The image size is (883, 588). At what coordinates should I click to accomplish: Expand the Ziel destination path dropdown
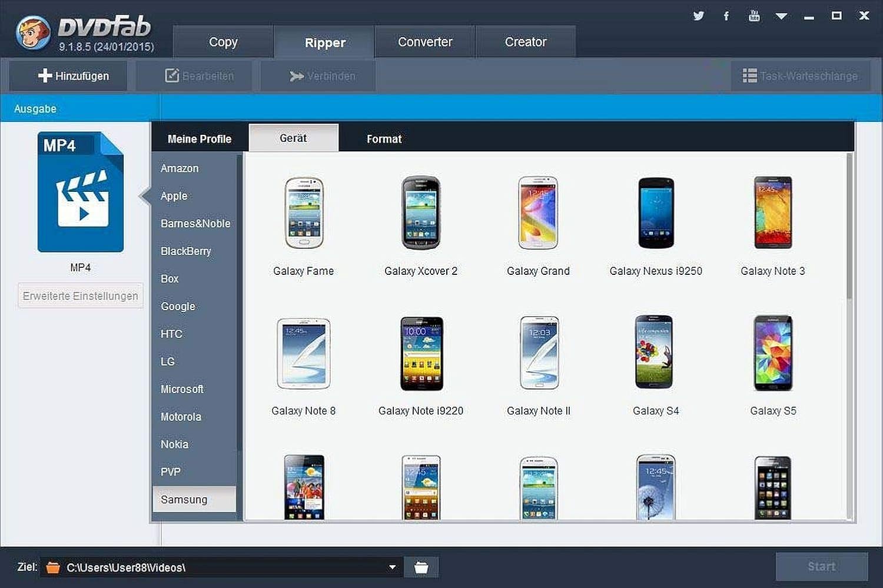[x=393, y=567]
